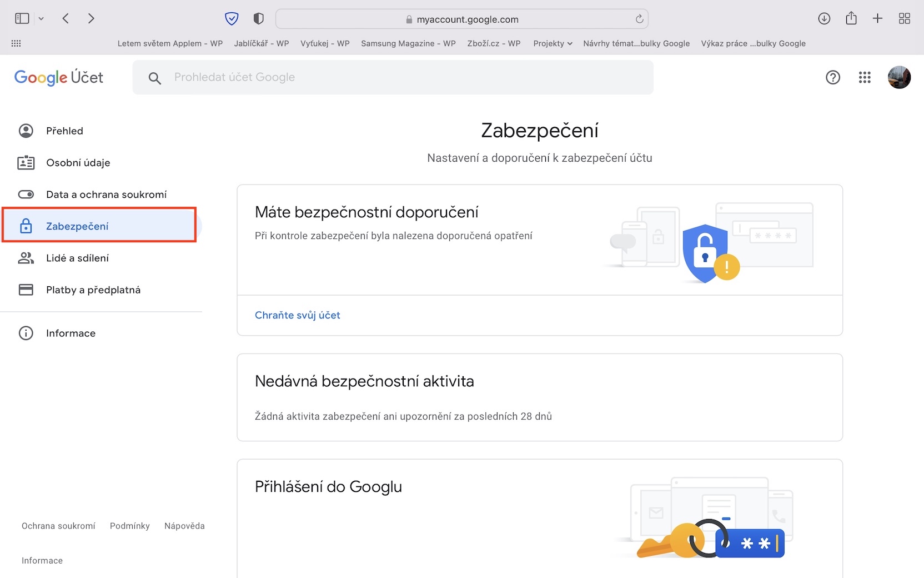Show Safari tab overview
Screen dimensions: 924x578
905,19
